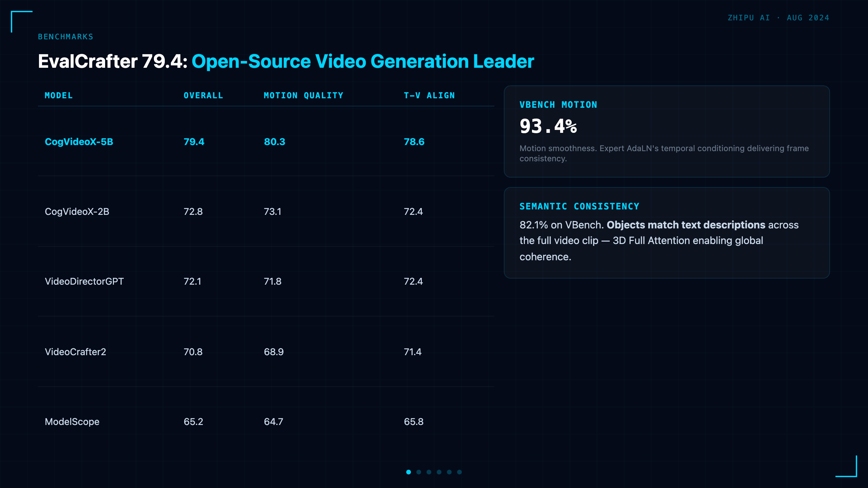This screenshot has height=488, width=868.
Task: Select the BENCHMARKS section label
Action: pyautogui.click(x=65, y=37)
